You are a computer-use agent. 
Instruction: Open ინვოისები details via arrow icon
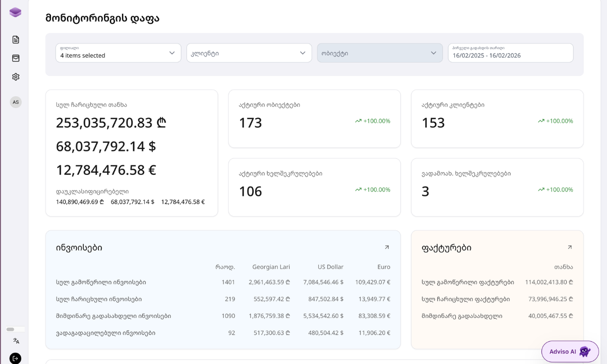(386, 247)
